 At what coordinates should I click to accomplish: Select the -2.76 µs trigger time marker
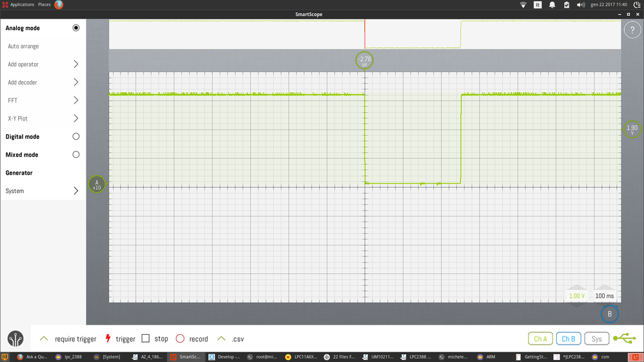(x=364, y=61)
